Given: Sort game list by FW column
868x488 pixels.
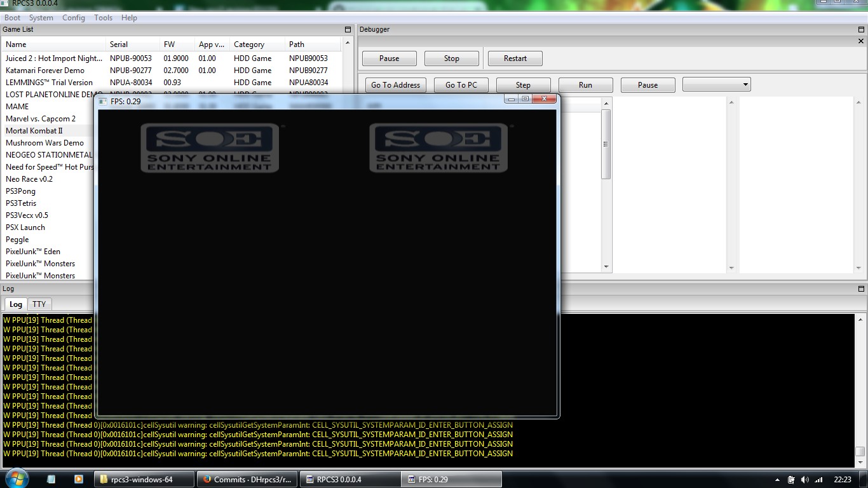Looking at the screenshot, I should pyautogui.click(x=177, y=44).
